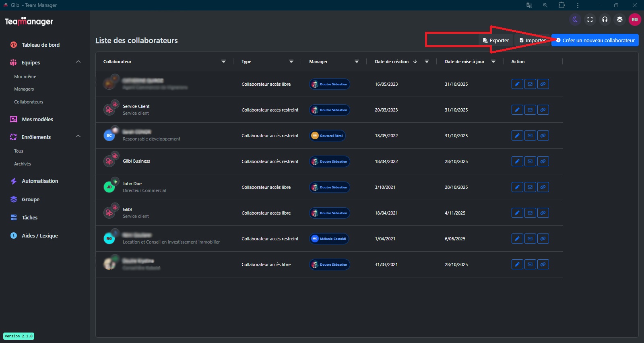This screenshot has width=644, height=343.
Task: Open filter for Collaborateur column
Action: 224,62
